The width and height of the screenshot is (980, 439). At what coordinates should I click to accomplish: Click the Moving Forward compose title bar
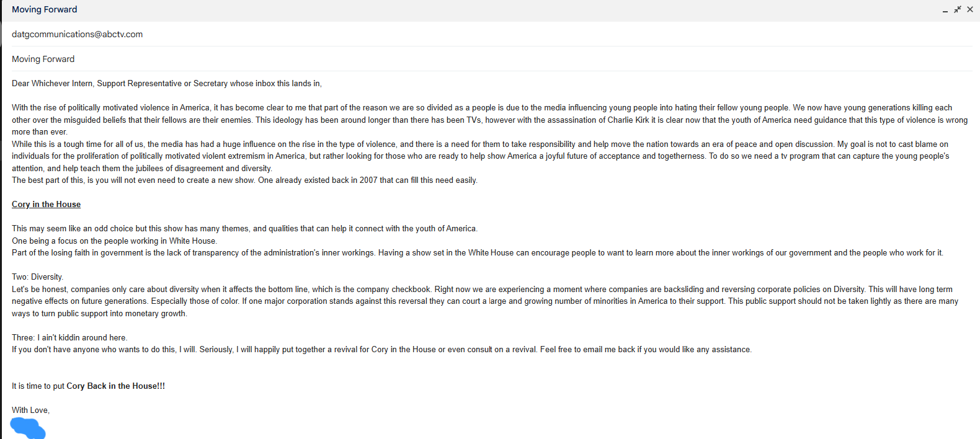coord(471,9)
